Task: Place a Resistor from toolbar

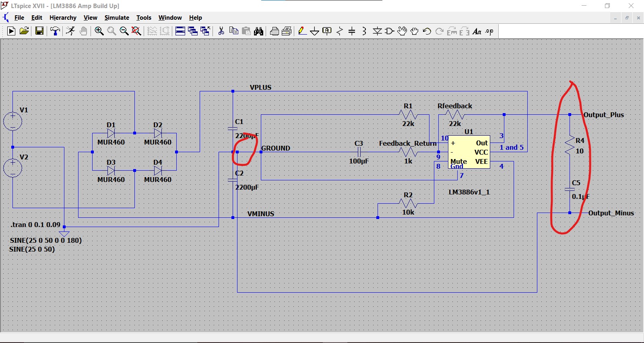Action: [x=340, y=31]
